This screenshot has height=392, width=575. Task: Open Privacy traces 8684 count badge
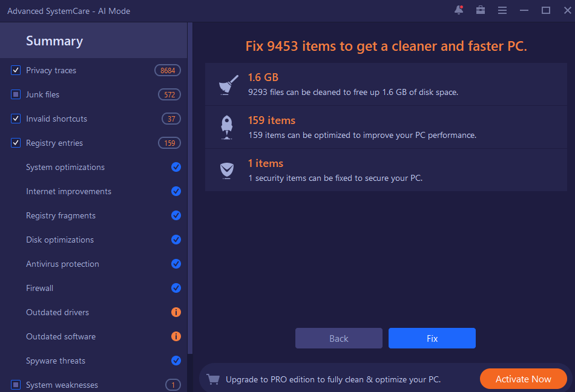(168, 70)
